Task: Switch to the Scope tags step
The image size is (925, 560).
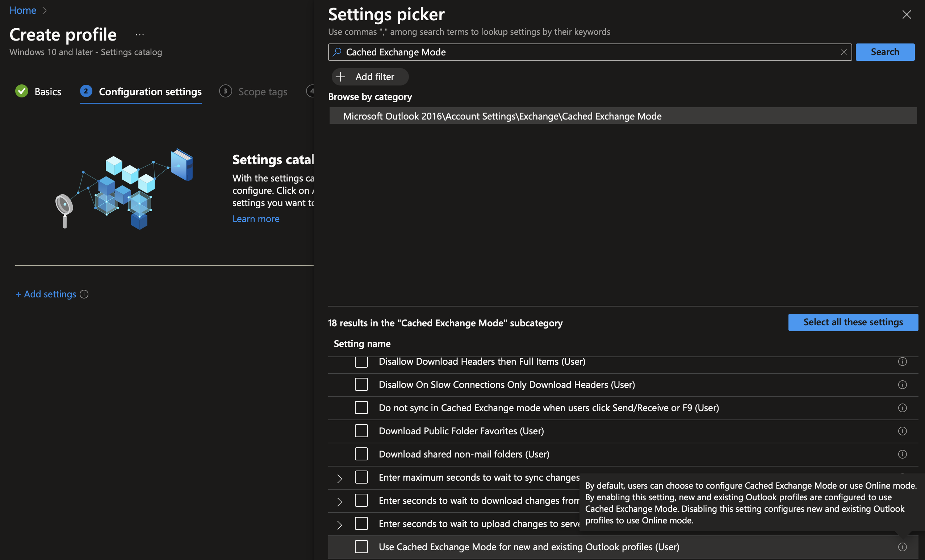Action: tap(263, 91)
